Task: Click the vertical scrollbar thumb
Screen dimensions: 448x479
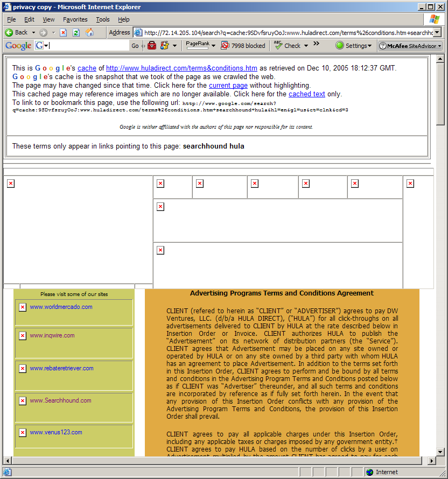Action: coord(440,94)
